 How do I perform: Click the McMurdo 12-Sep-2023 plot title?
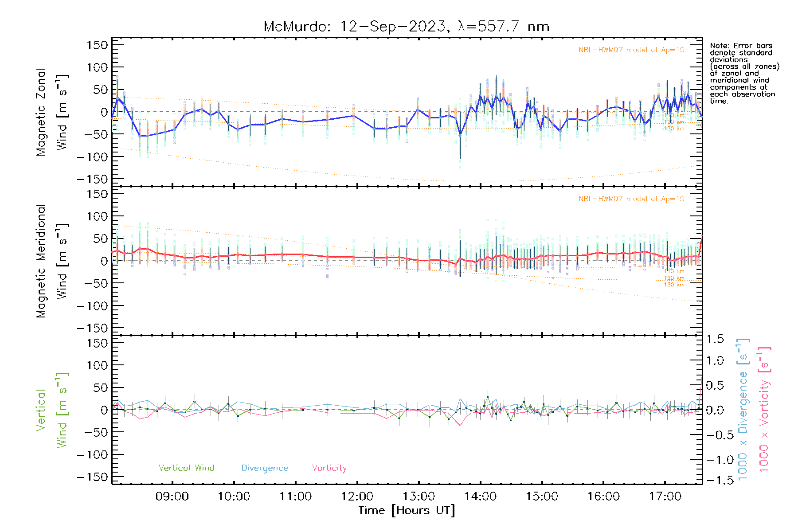(406, 27)
